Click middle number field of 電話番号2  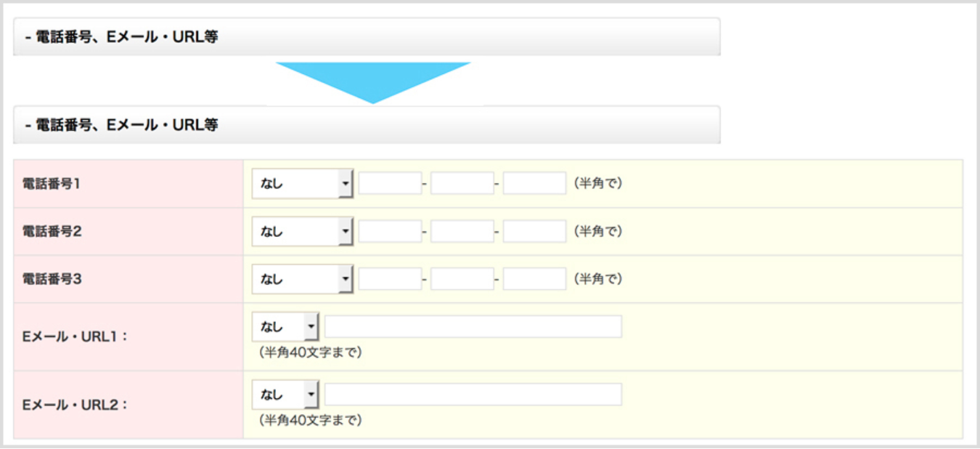pyautogui.click(x=462, y=232)
